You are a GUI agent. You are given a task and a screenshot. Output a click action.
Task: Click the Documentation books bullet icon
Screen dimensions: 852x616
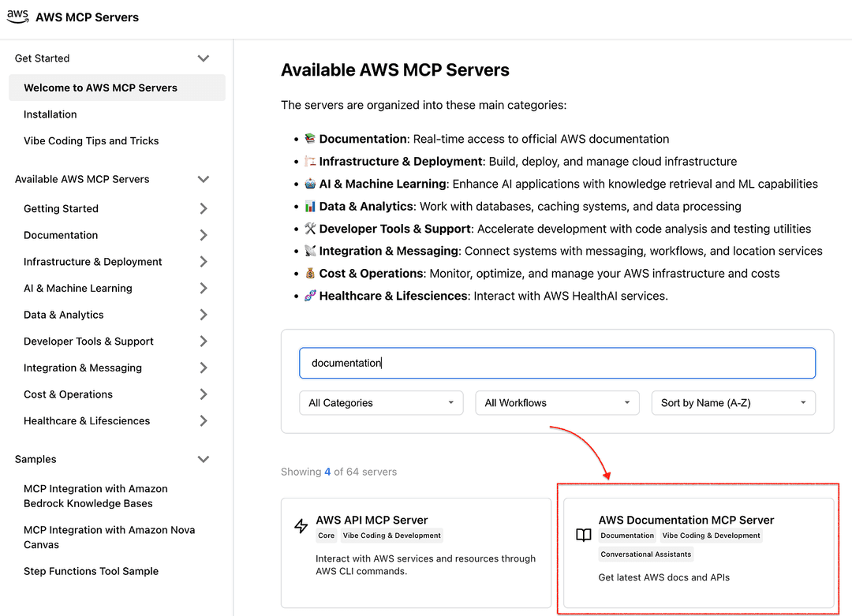click(310, 139)
